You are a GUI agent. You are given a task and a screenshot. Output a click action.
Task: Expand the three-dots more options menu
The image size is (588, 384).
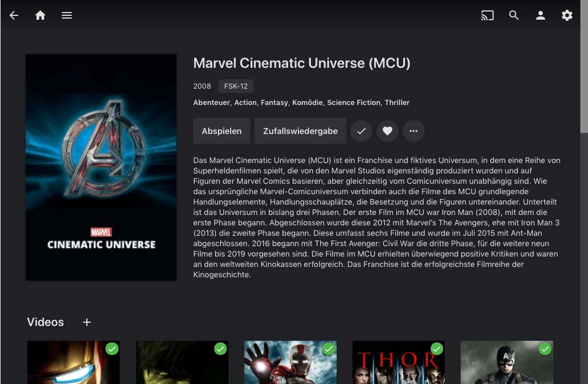tap(414, 131)
